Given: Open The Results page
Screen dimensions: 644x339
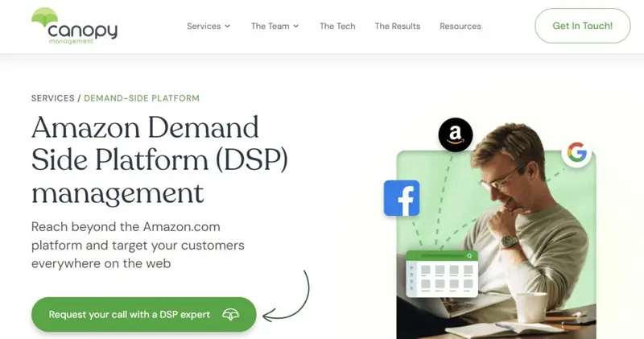Looking at the screenshot, I should click(397, 27).
